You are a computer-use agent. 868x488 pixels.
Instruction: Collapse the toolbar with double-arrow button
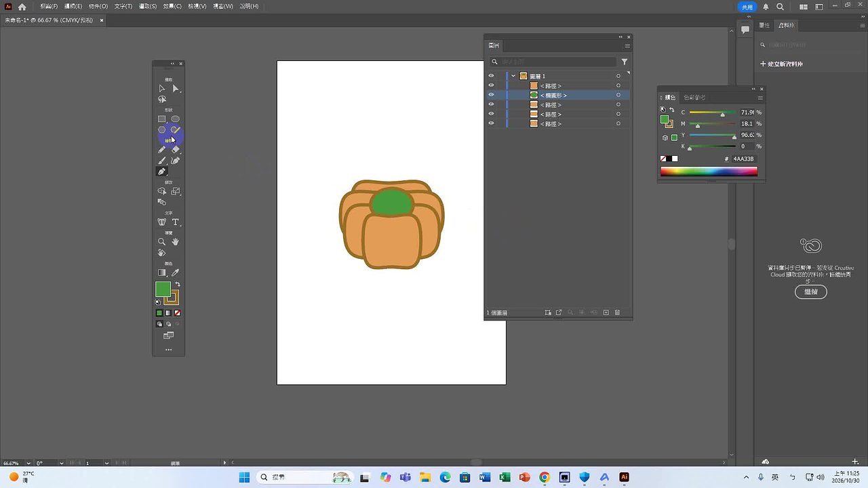tap(172, 64)
